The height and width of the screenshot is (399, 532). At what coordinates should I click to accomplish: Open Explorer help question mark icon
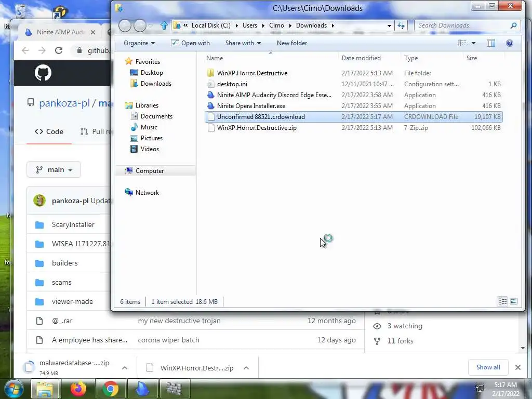tap(509, 43)
